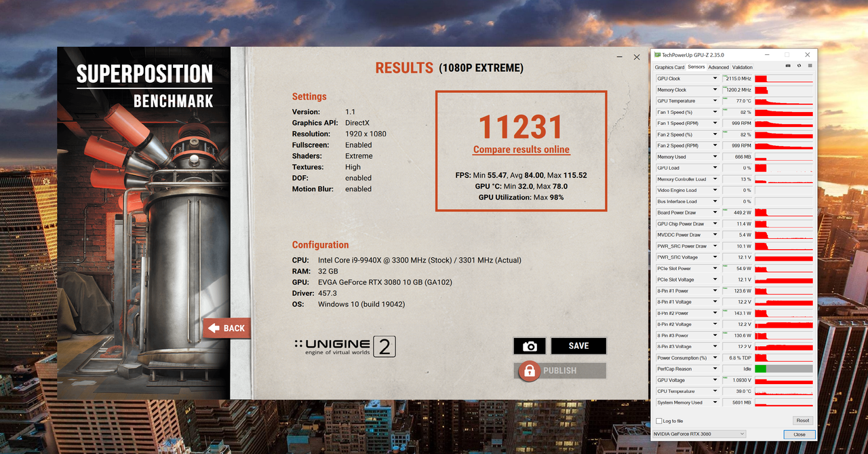
Task: Open the GPU-Z hamburger menu icon
Action: point(809,67)
